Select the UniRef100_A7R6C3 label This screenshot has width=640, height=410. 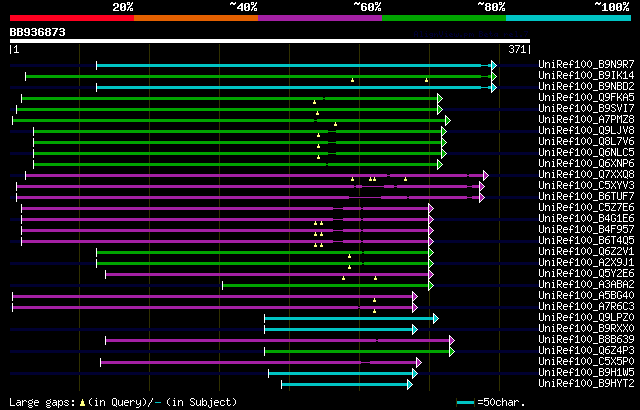tap(586, 307)
